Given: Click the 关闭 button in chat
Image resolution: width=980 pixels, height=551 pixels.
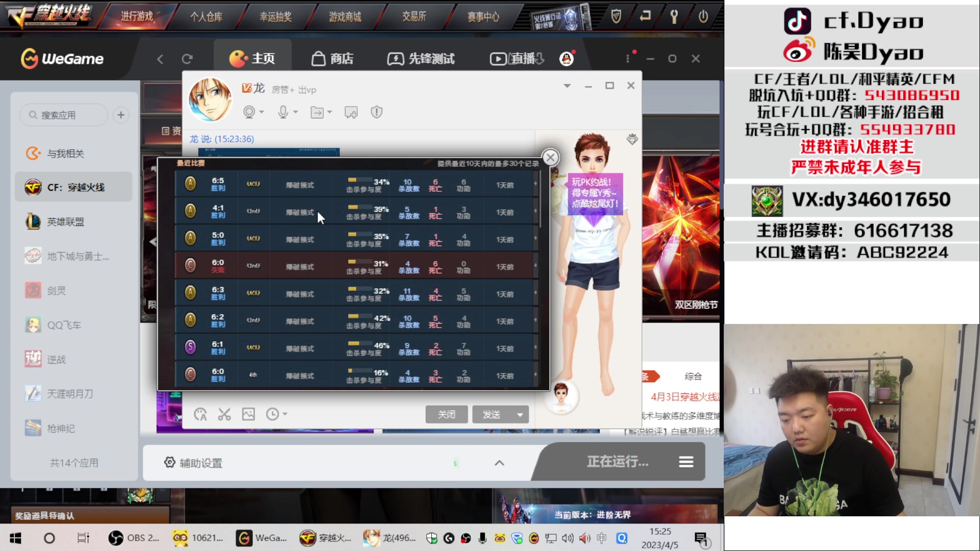Looking at the screenshot, I should point(447,415).
